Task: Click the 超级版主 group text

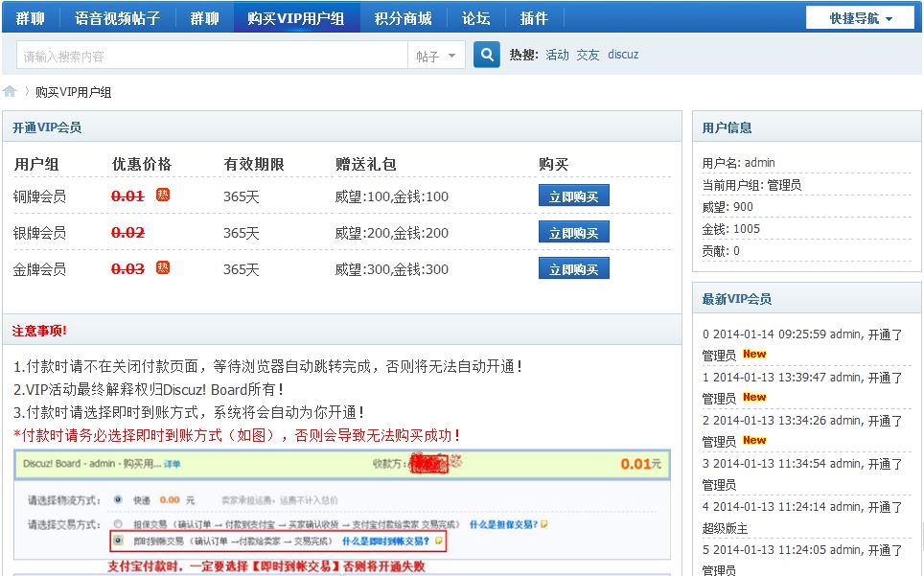Action: pos(725,528)
